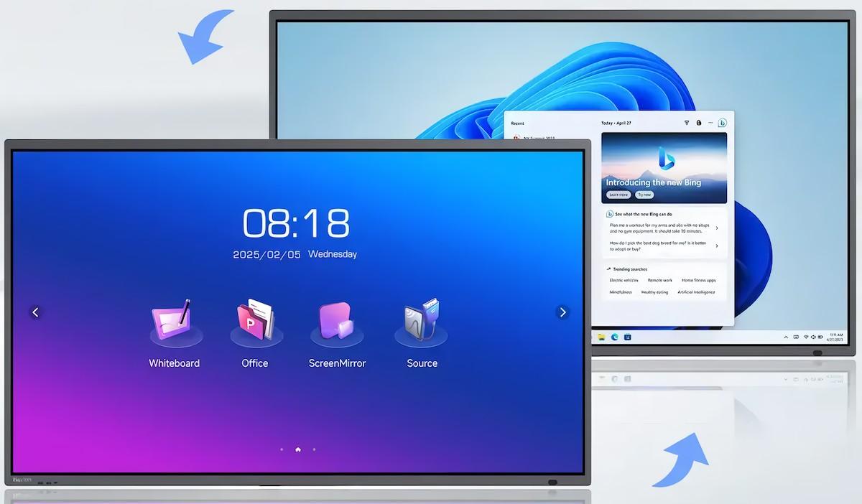862x504 pixels.
Task: Search trending topic Electric vehicles
Action: 624,280
